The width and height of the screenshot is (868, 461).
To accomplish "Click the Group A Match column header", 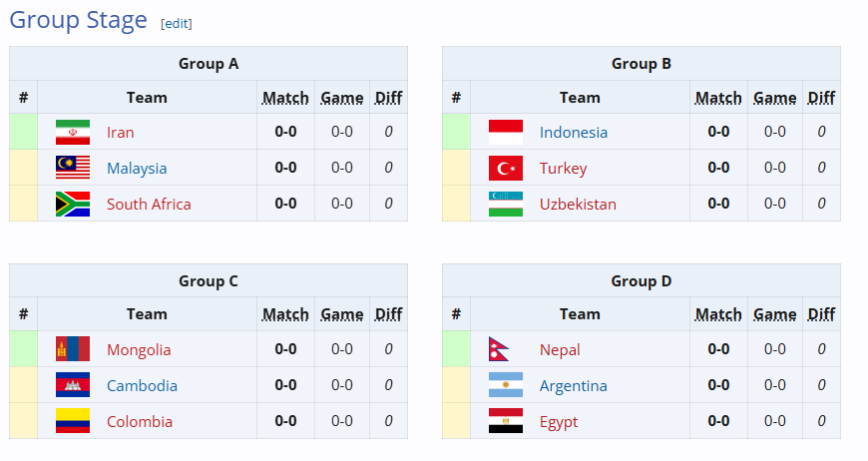I will click(285, 98).
